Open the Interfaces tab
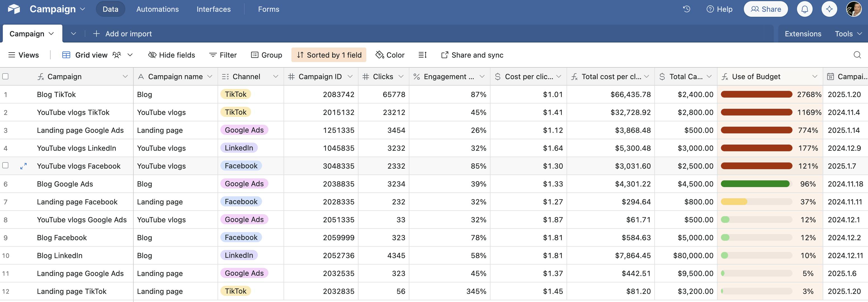This screenshot has width=868, height=302. point(214,9)
